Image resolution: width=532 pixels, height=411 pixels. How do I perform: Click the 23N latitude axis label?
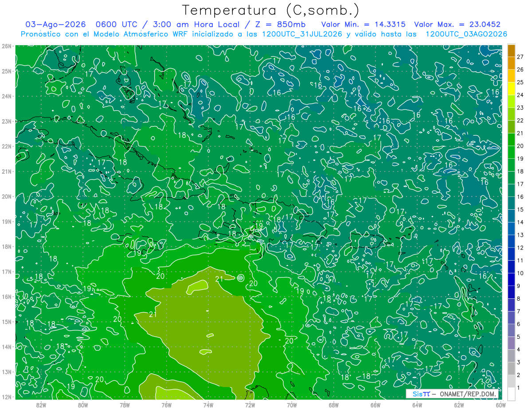[7, 121]
